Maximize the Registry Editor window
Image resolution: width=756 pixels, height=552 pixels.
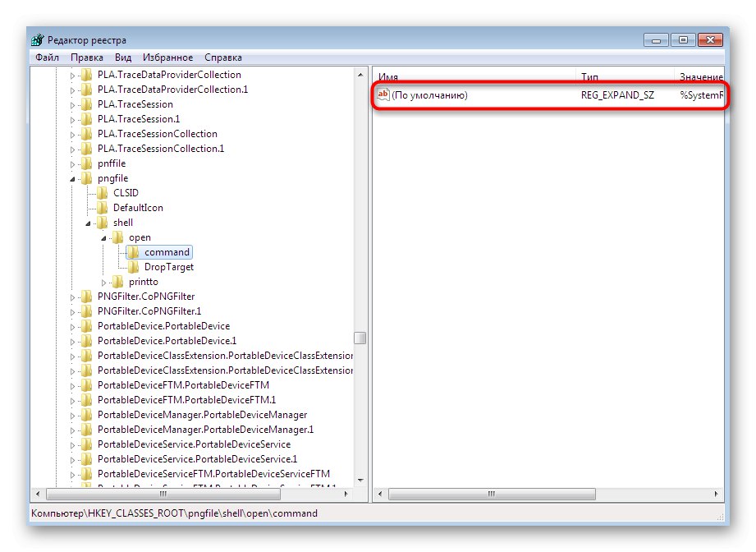[x=683, y=40]
